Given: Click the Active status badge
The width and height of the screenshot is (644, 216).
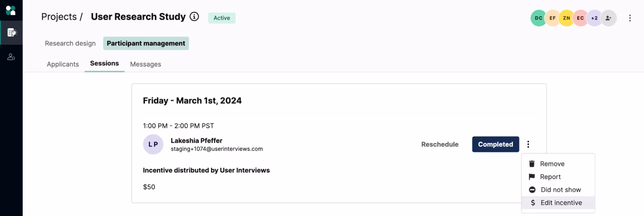Looking at the screenshot, I should (x=221, y=18).
